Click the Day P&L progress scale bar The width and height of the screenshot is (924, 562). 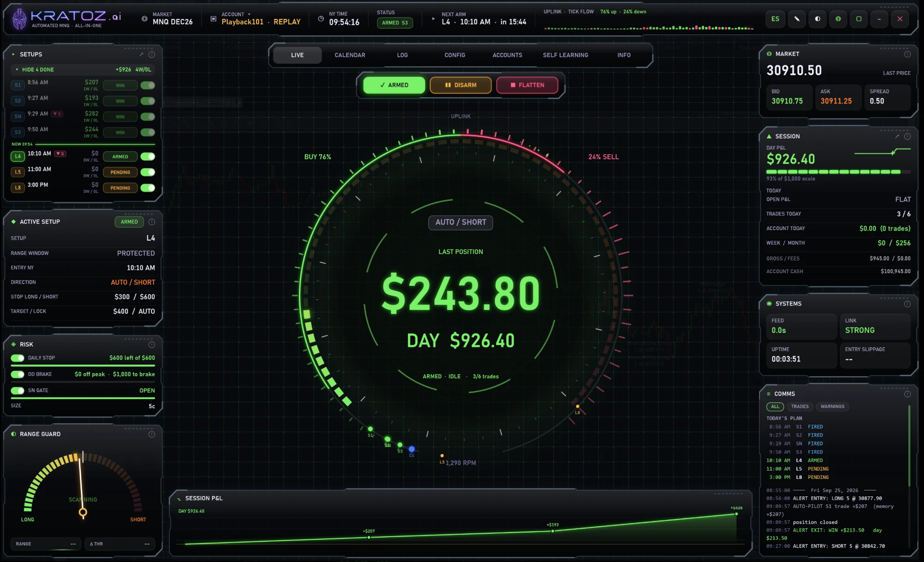838,172
